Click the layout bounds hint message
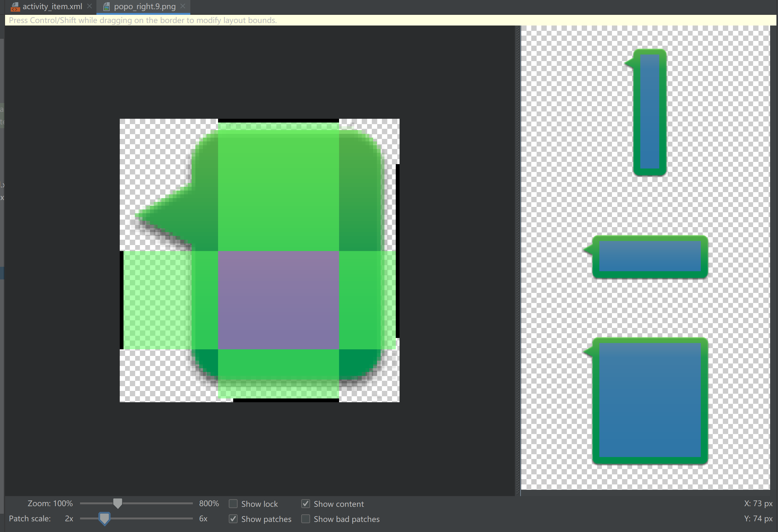 point(143,20)
